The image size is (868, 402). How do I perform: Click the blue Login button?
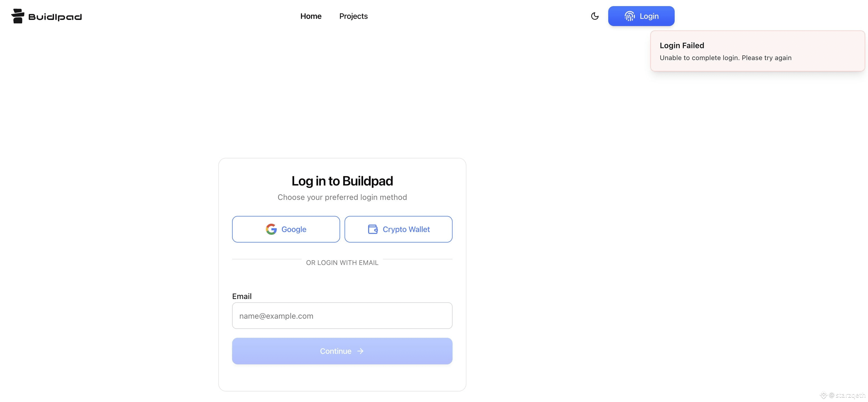tap(641, 16)
